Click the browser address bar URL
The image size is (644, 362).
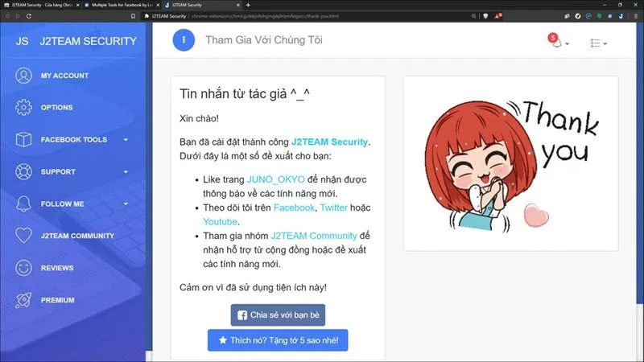pos(266,16)
